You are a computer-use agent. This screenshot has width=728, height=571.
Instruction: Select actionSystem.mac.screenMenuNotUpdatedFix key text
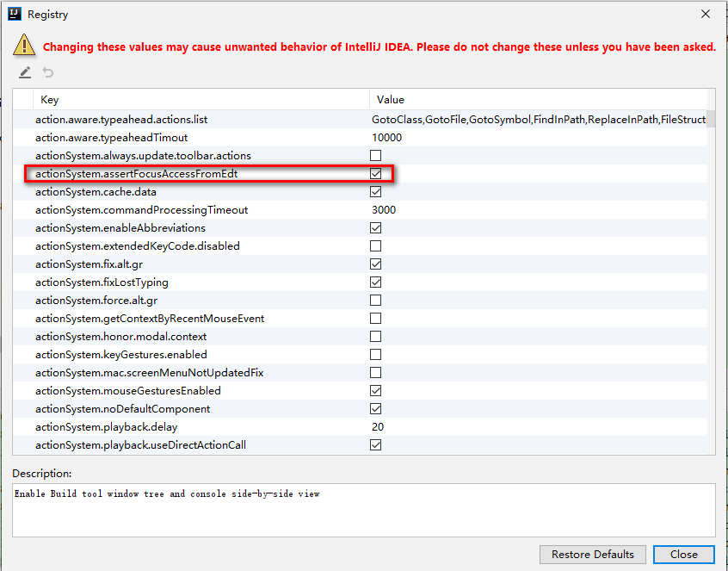[x=150, y=373]
